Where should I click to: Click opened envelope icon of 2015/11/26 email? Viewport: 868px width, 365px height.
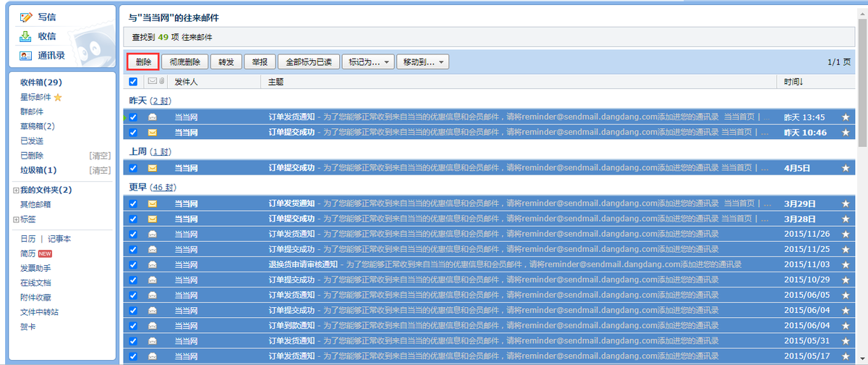pyautogui.click(x=153, y=234)
